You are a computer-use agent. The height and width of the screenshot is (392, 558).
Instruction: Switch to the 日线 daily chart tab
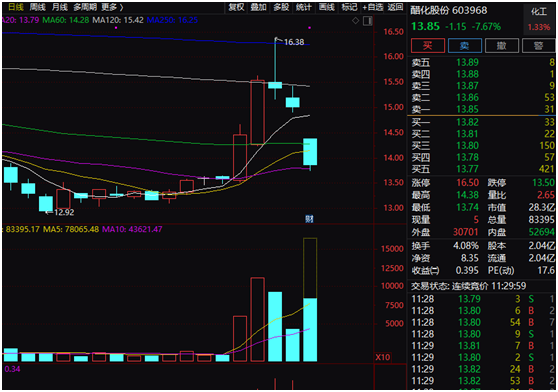point(16,7)
